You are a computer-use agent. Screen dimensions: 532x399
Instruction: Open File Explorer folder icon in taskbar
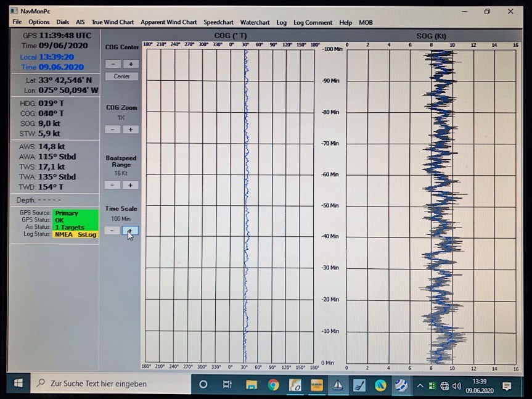click(x=252, y=385)
